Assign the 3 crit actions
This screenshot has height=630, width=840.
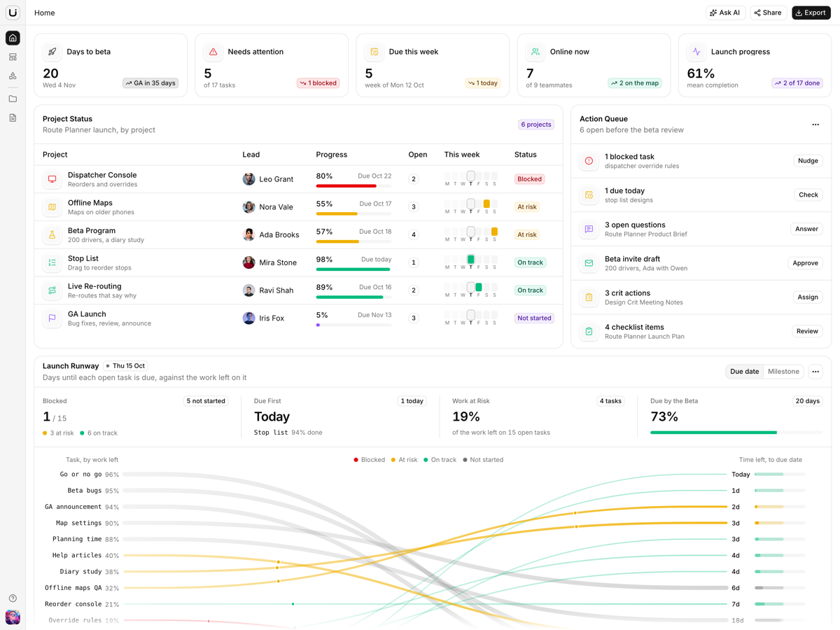pyautogui.click(x=808, y=297)
